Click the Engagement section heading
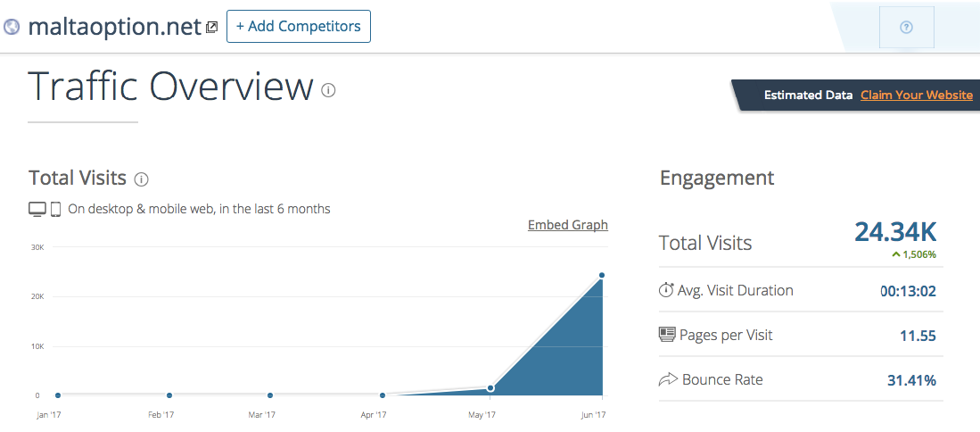 coord(717,179)
